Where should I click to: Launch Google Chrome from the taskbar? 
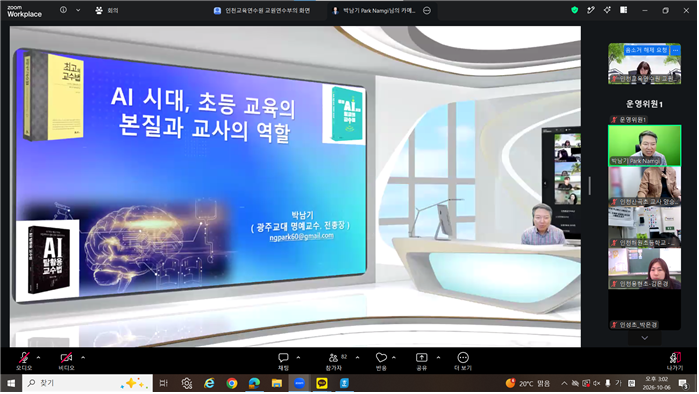click(x=232, y=383)
